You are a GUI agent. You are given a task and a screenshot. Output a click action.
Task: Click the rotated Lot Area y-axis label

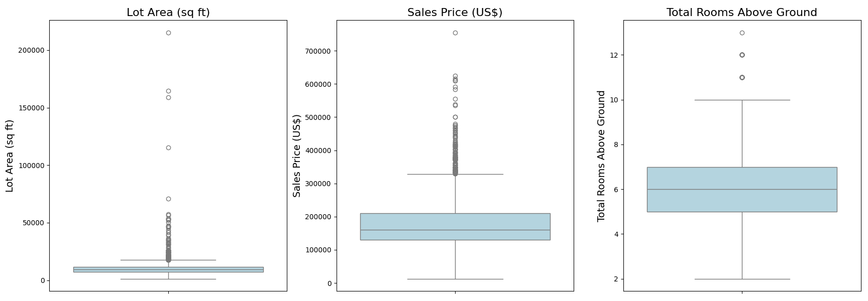point(10,156)
